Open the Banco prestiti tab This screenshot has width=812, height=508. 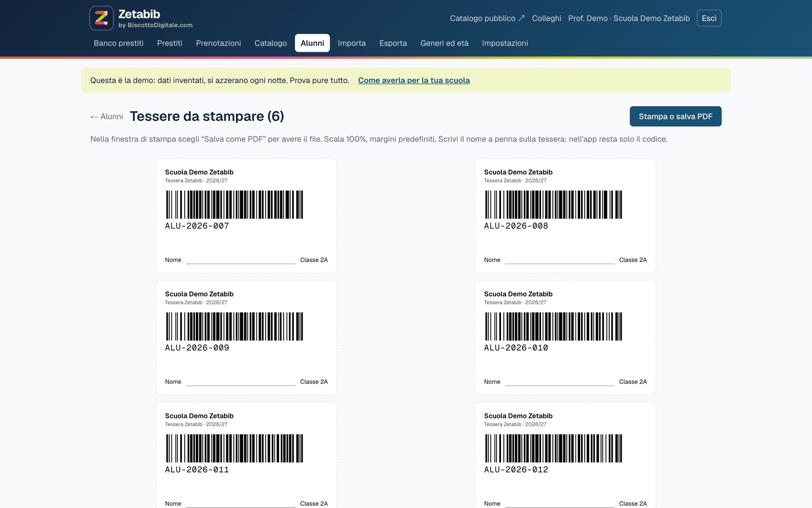coord(118,43)
